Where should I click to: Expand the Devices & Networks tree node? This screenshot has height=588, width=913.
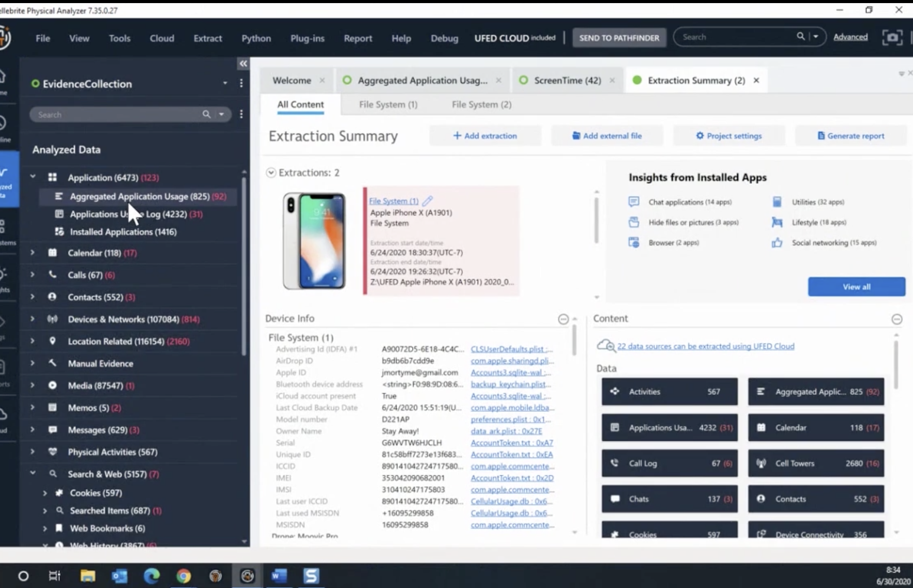[x=33, y=319]
